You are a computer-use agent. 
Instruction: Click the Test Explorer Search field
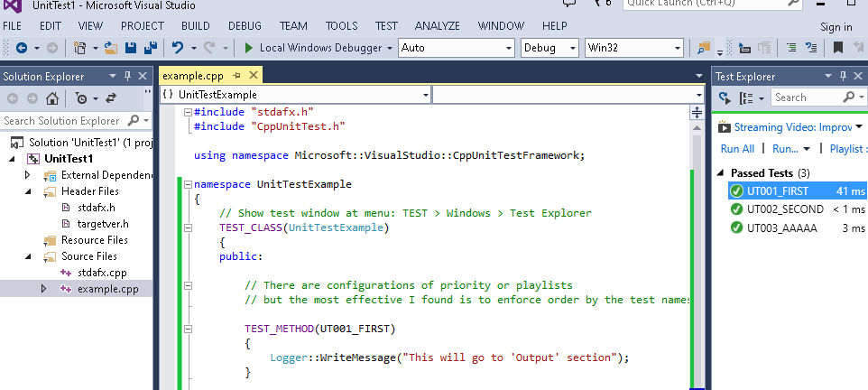point(817,97)
